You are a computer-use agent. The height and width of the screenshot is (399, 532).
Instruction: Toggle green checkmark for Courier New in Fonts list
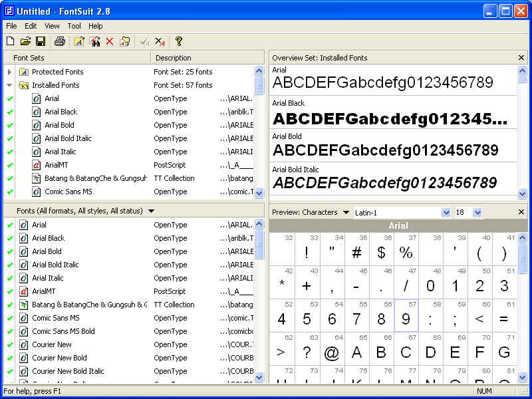click(10, 344)
